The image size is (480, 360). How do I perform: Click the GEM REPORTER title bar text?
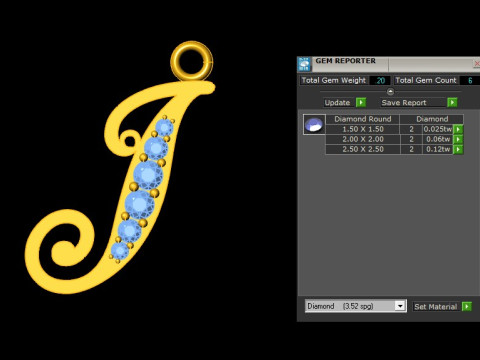[x=345, y=61]
